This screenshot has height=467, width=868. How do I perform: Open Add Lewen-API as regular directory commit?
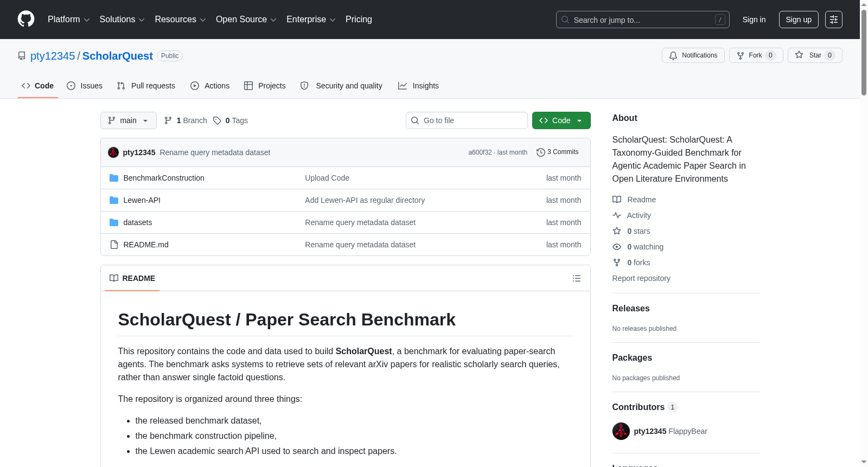pyautogui.click(x=365, y=200)
